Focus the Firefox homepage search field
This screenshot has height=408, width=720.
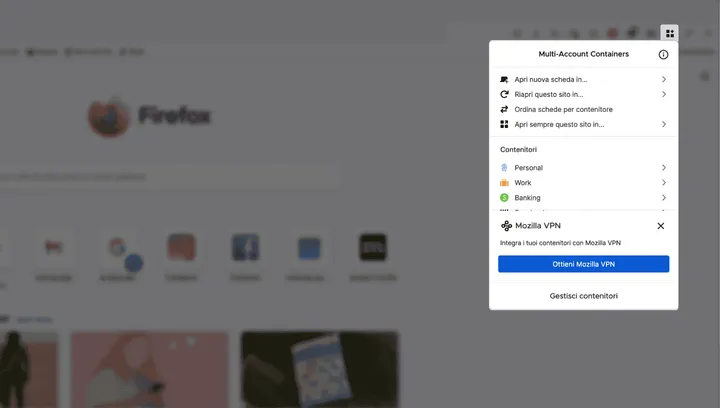[150, 177]
